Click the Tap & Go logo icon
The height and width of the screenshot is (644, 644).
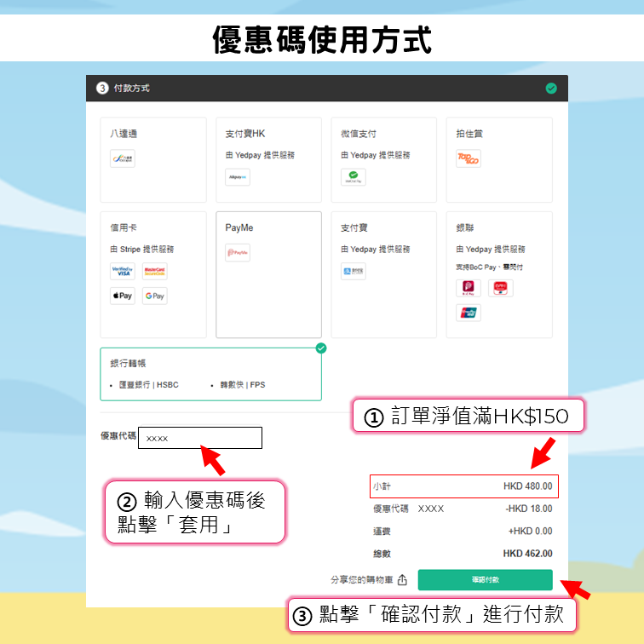[469, 158]
